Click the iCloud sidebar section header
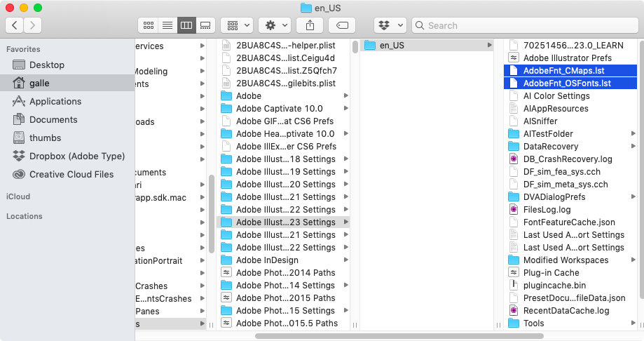The height and width of the screenshot is (341, 644). coord(18,196)
